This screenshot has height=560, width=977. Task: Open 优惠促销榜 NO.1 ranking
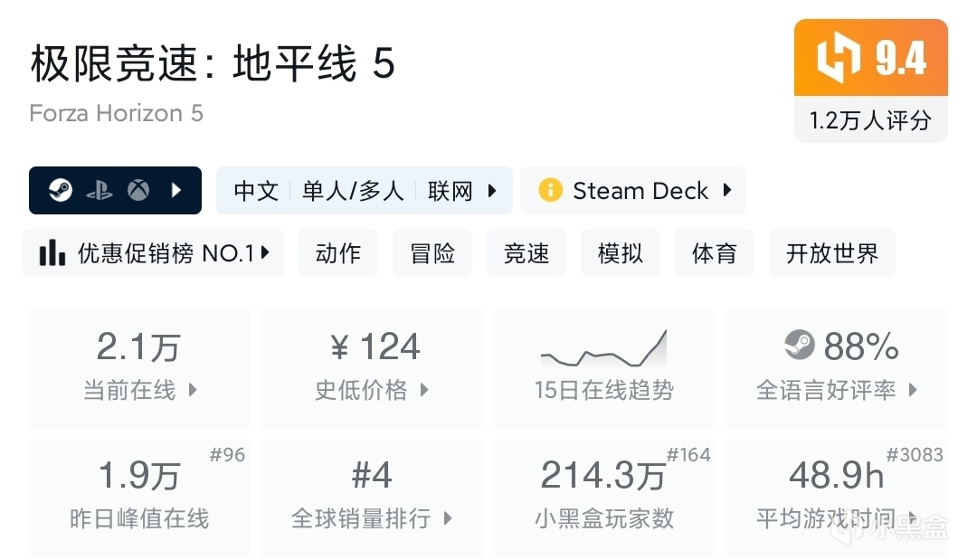[153, 253]
